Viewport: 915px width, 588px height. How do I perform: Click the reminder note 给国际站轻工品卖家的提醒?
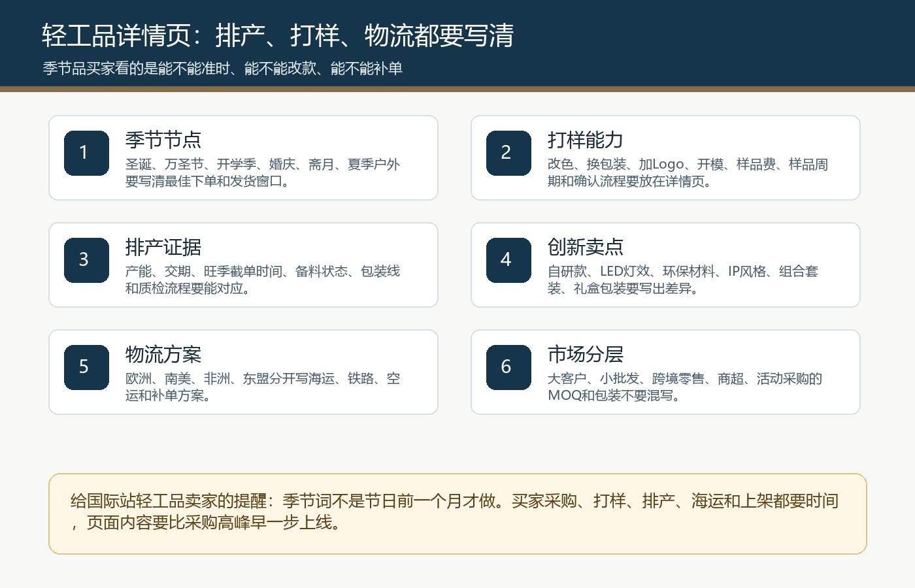(457, 514)
